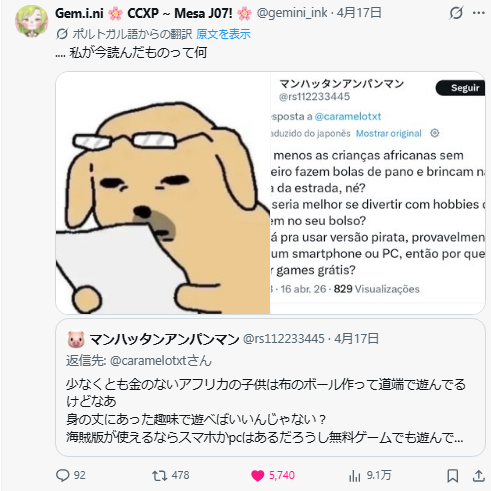The width and height of the screenshot is (491, 491).
Task: Open the quoted post by マンハッタンアンパンマン
Action: (x=270, y=387)
